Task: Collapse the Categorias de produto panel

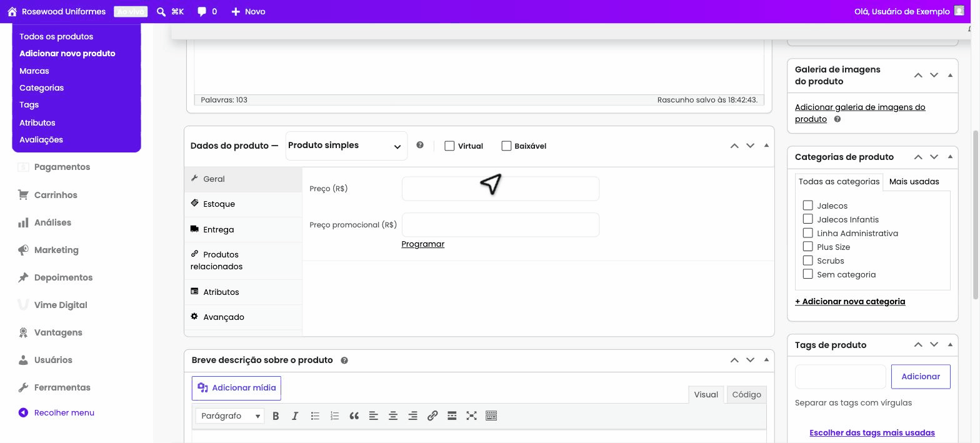Action: pos(950,157)
